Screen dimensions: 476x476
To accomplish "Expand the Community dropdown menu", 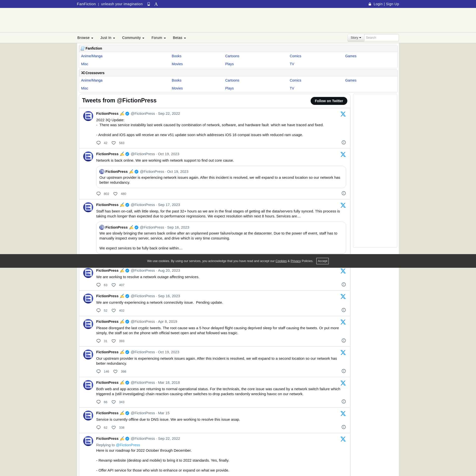I will tap(133, 37).
